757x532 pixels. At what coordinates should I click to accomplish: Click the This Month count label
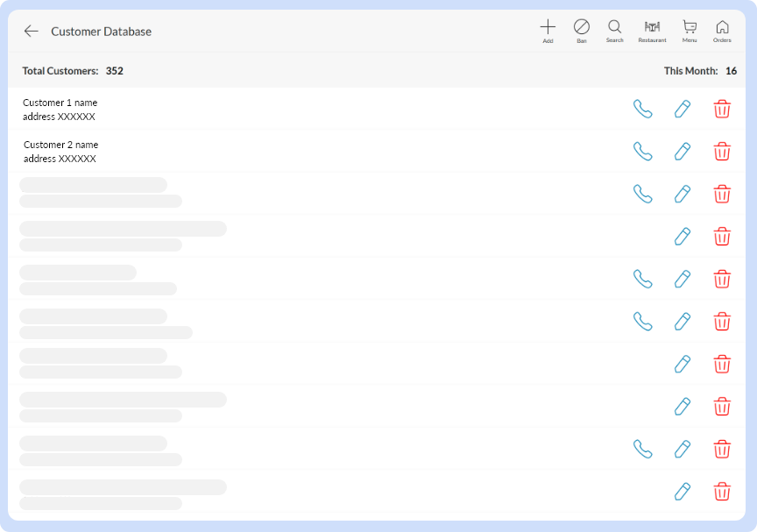699,71
